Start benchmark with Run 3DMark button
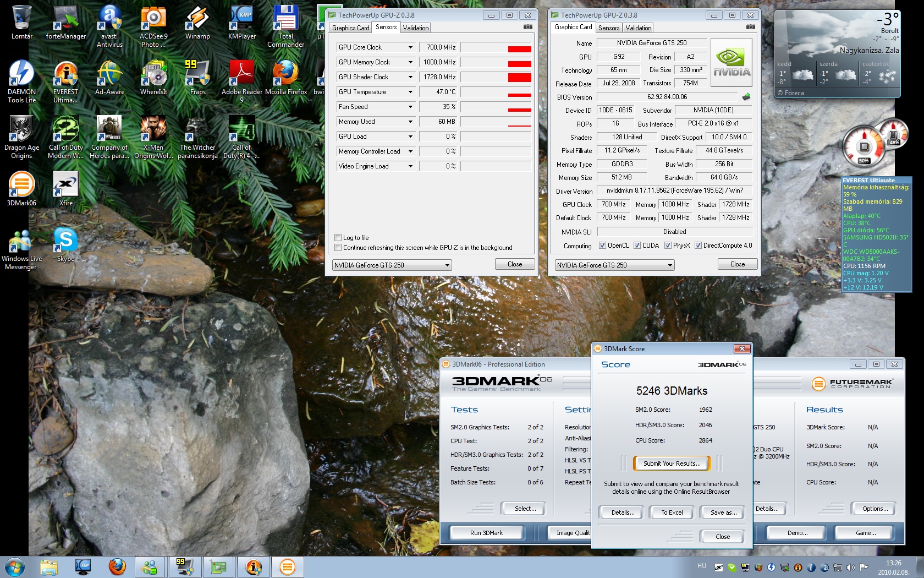 486,533
